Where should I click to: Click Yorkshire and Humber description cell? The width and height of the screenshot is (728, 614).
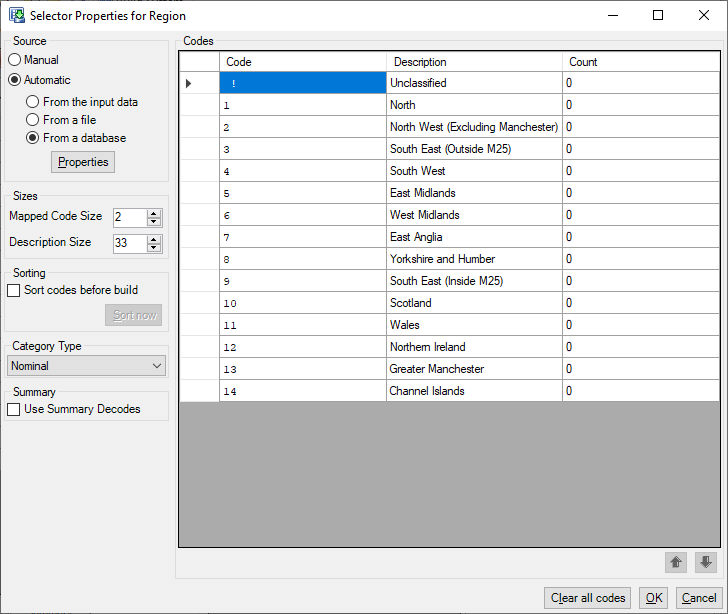(x=474, y=259)
